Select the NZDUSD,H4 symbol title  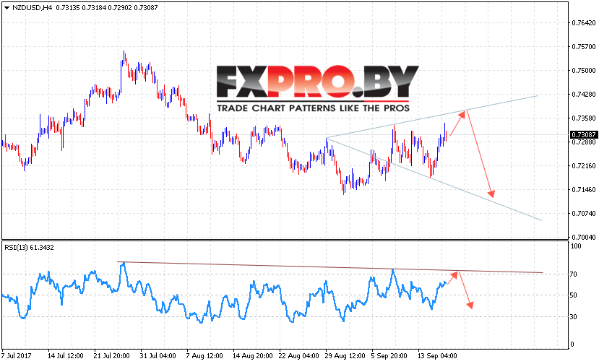[32, 8]
